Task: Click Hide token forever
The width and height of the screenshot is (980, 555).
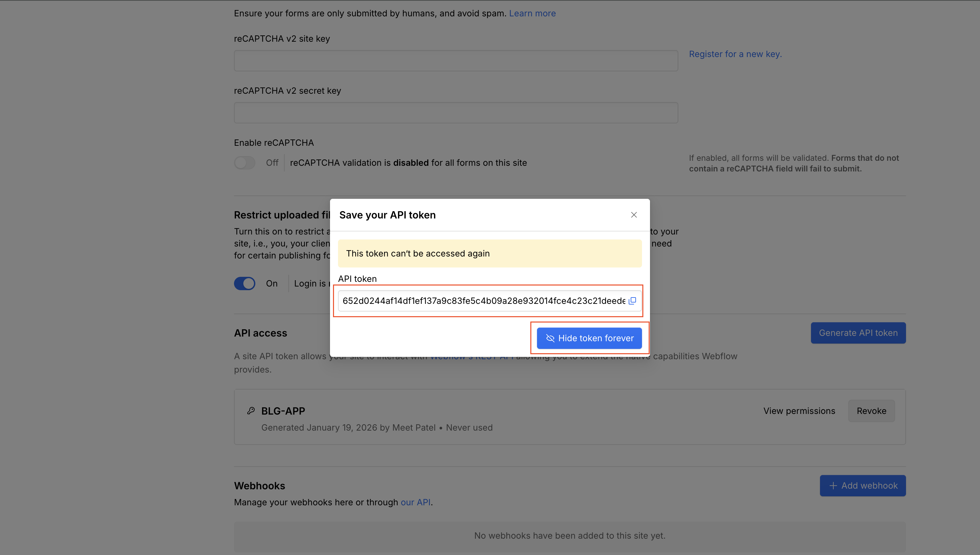Action: (x=589, y=338)
